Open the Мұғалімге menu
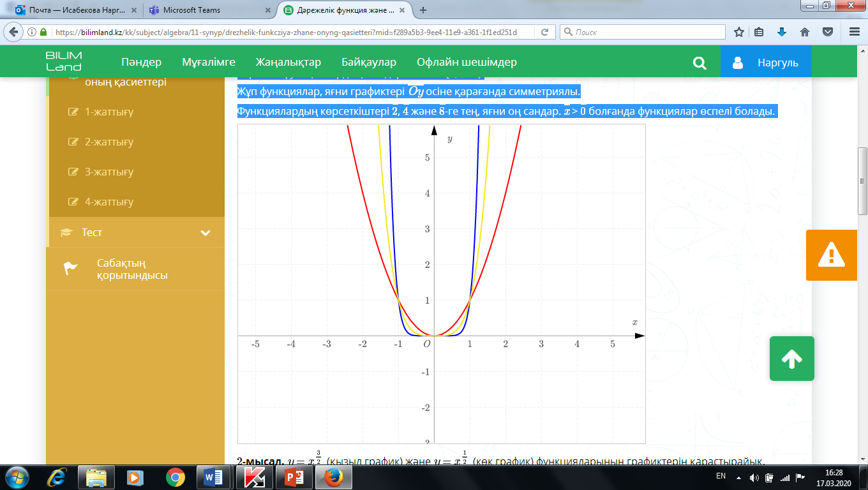Viewport: 868px width, 490px height. 209,63
